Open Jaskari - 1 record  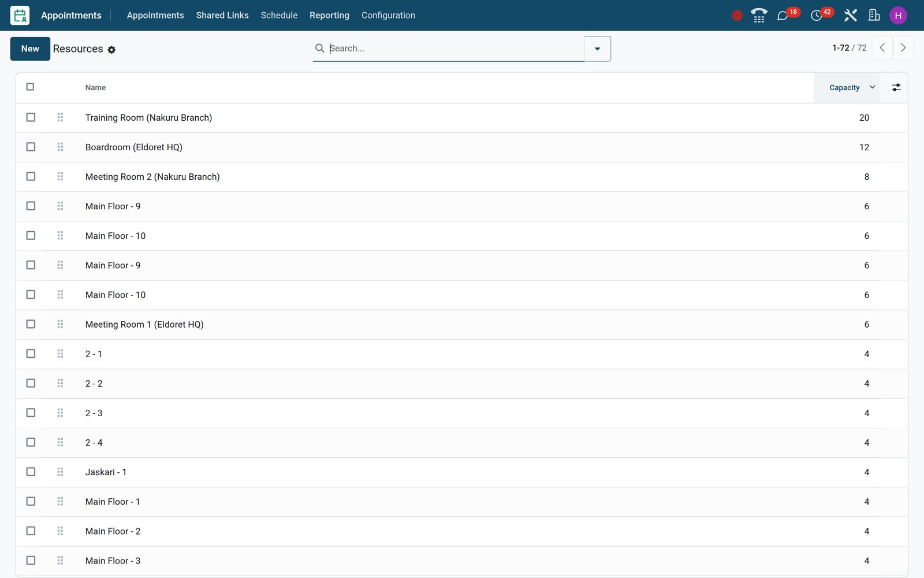(106, 472)
